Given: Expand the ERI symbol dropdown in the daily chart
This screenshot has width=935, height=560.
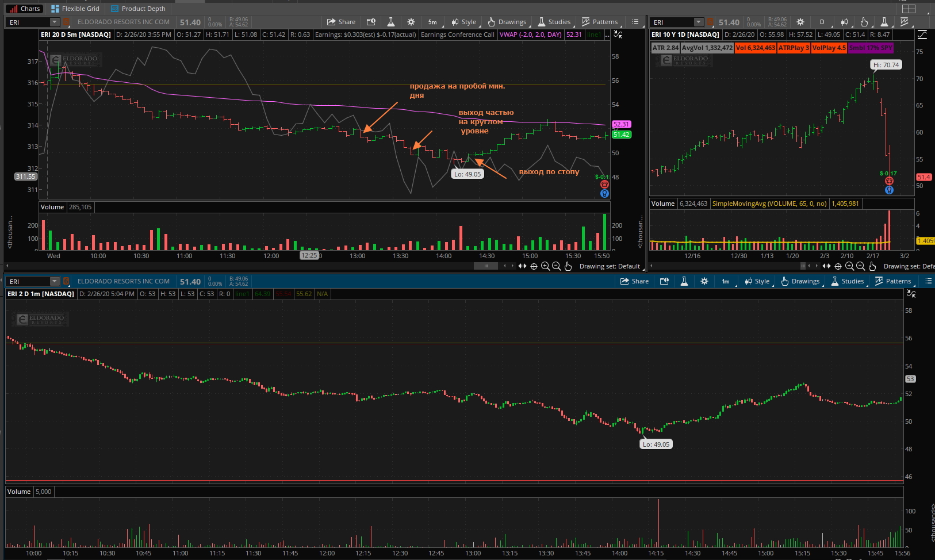Looking at the screenshot, I should coord(699,22).
